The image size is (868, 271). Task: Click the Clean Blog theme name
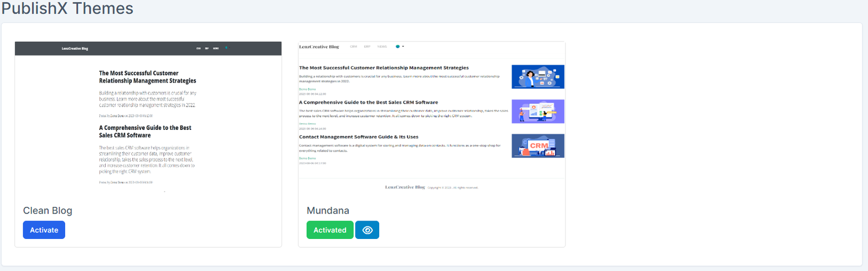[x=48, y=211]
